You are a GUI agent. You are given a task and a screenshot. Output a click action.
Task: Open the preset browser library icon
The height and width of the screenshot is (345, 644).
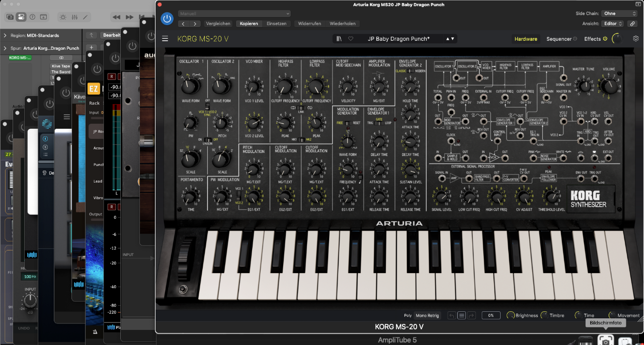click(339, 39)
